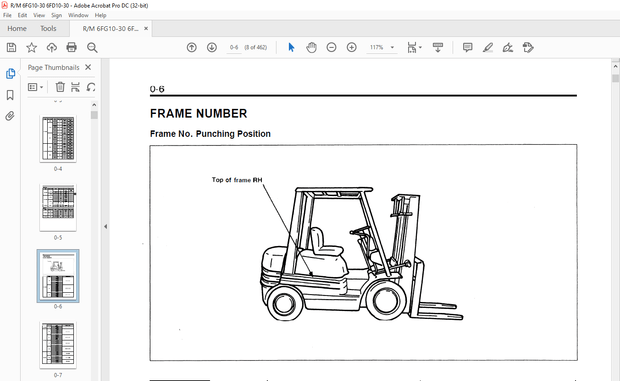Open the Bookmarks pane in the sidebar

coord(10,95)
